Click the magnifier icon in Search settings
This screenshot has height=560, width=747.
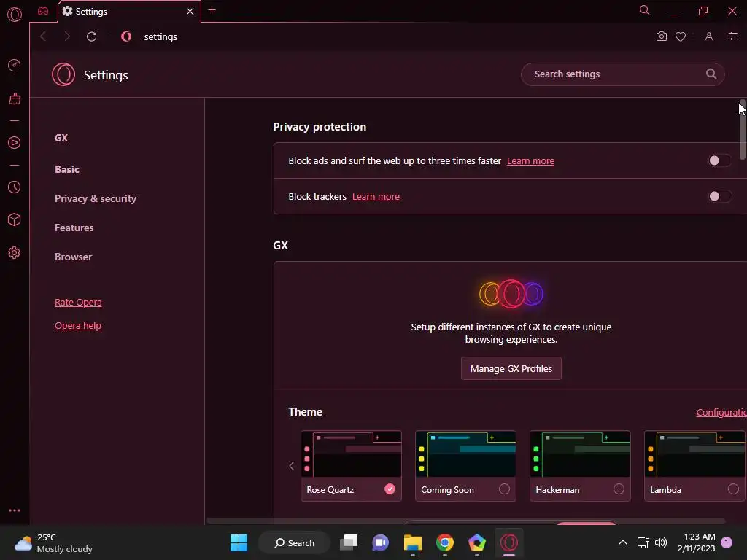[x=711, y=74]
